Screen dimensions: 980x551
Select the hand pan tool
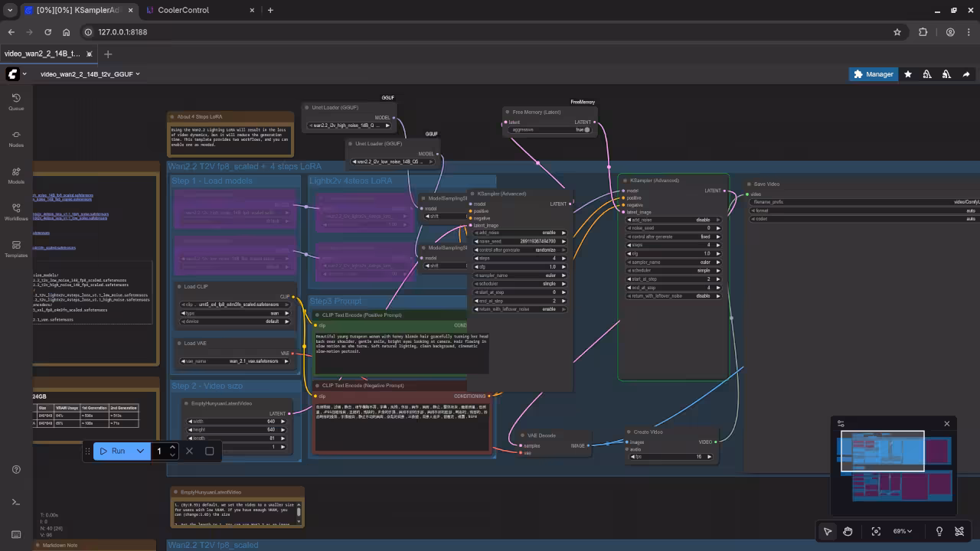(x=848, y=531)
